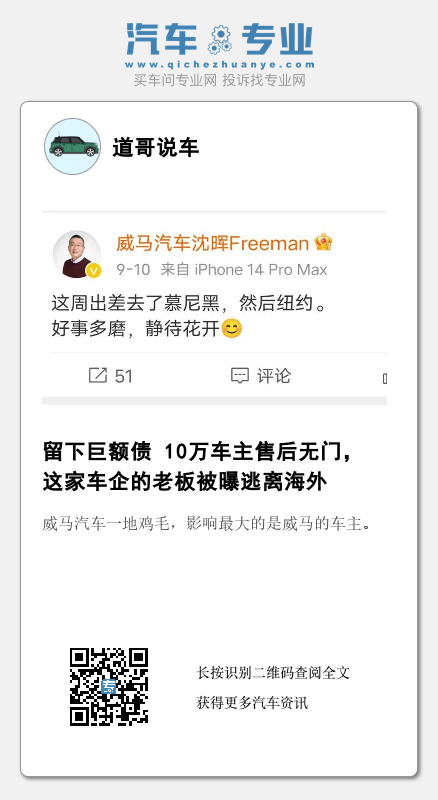Click the 长按识别二维码查阅全文 text

[x=273, y=672]
